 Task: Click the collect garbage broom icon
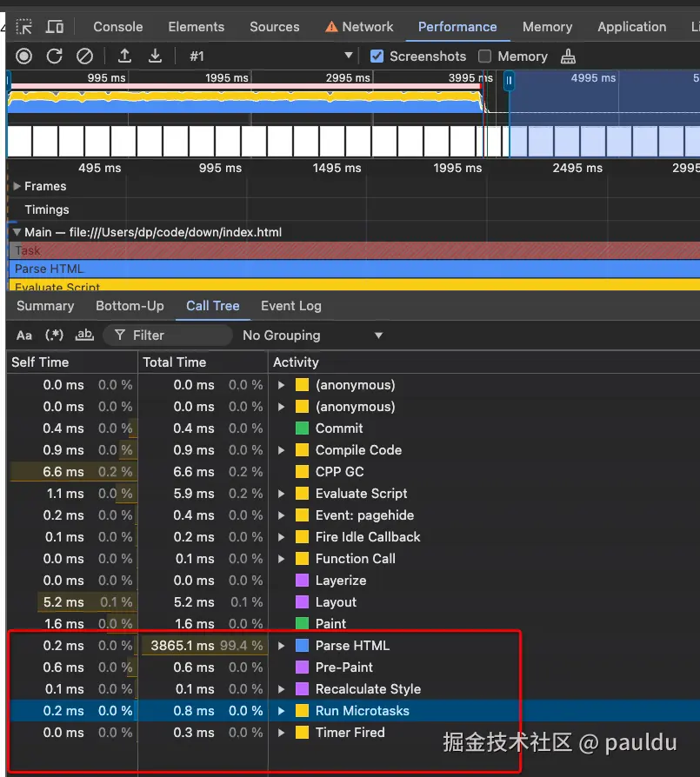tap(568, 56)
